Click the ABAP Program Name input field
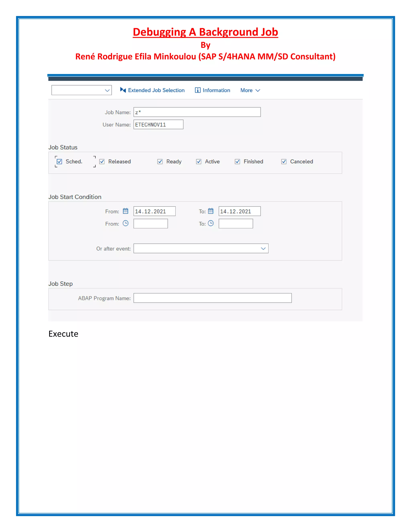Viewport: 411px width, 532px height. click(213, 298)
